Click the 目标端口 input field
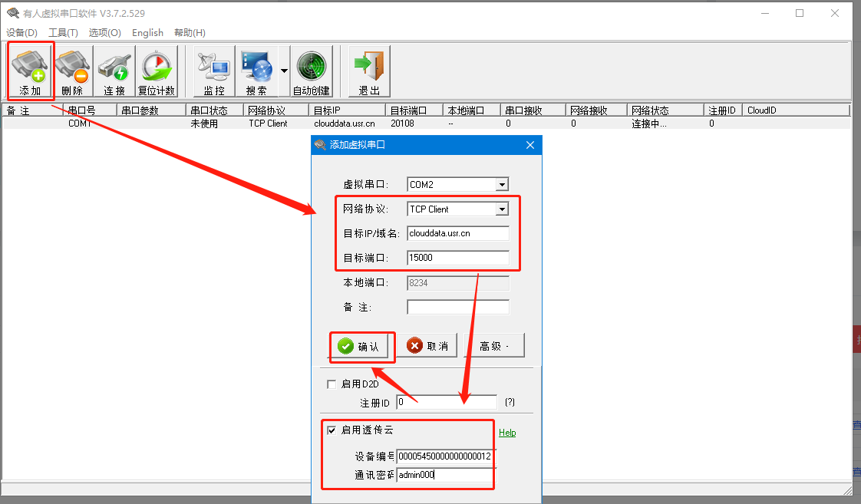 coord(457,258)
